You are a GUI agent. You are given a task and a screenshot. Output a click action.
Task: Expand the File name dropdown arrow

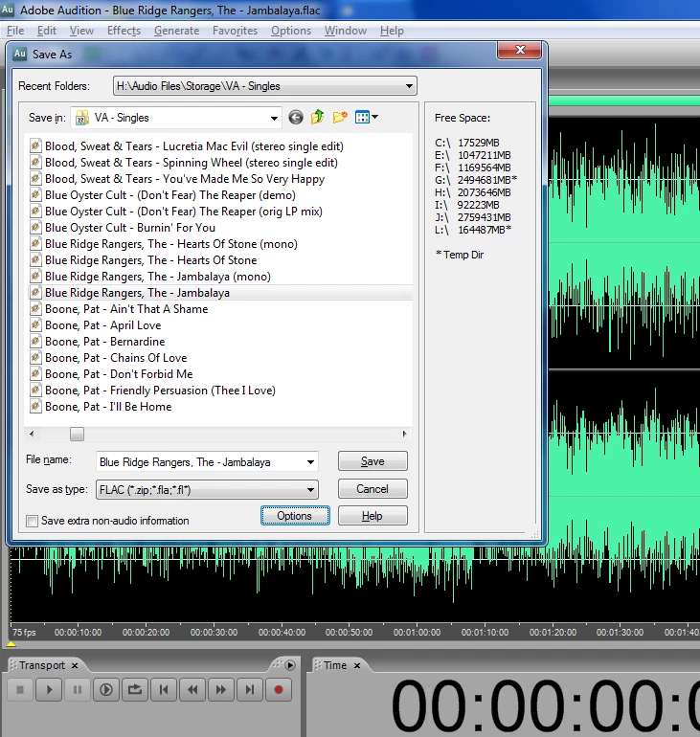coord(310,462)
